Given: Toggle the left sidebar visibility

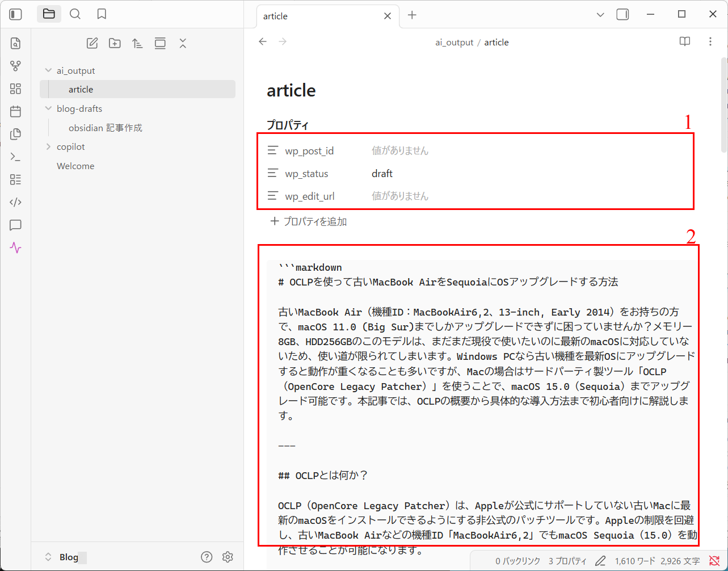Looking at the screenshot, I should (x=15, y=14).
